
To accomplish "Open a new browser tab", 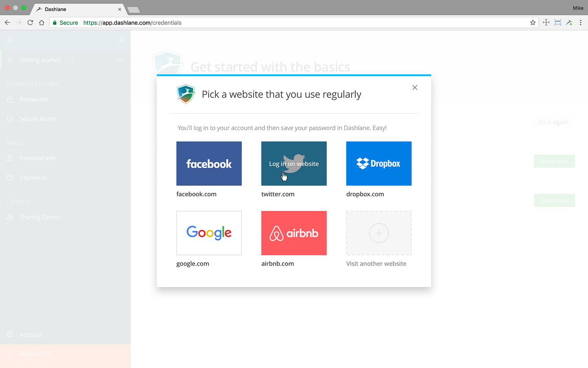I will click(133, 10).
